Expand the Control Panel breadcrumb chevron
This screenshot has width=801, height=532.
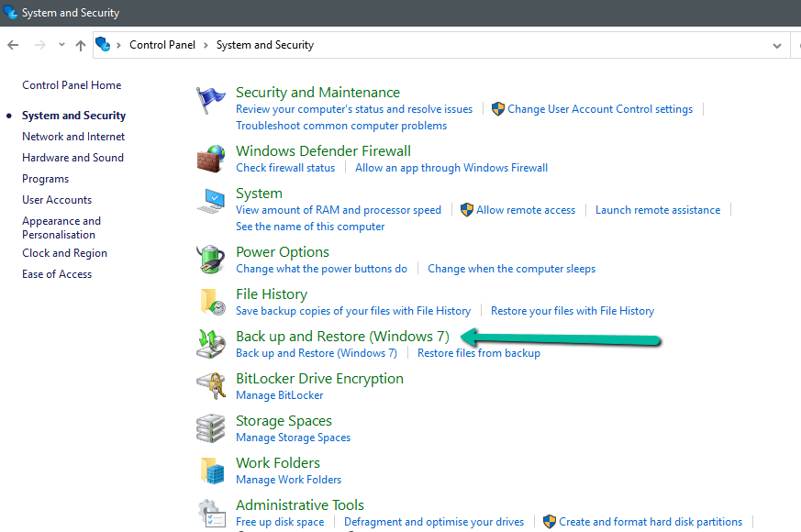[206, 45]
